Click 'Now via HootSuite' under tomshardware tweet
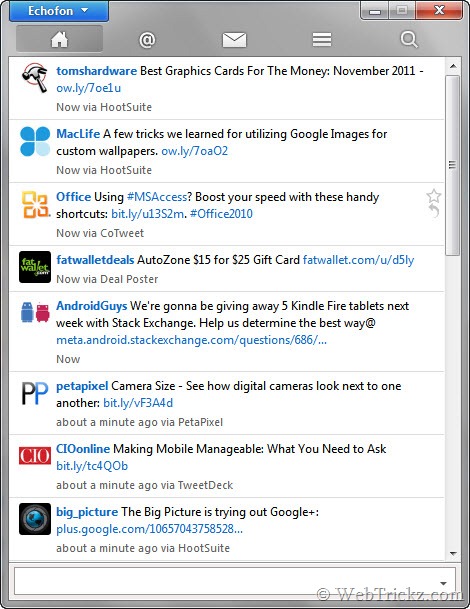This screenshot has height=609, width=470. 104,107
